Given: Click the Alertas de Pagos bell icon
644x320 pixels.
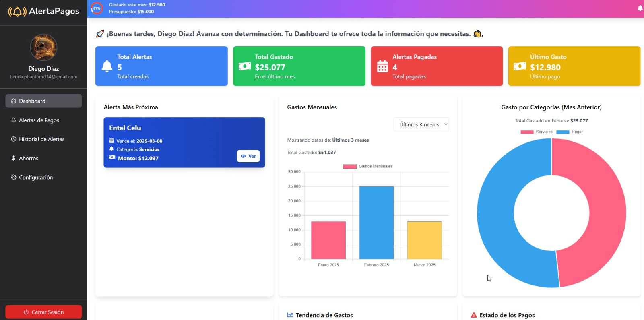Looking at the screenshot, I should point(14,120).
